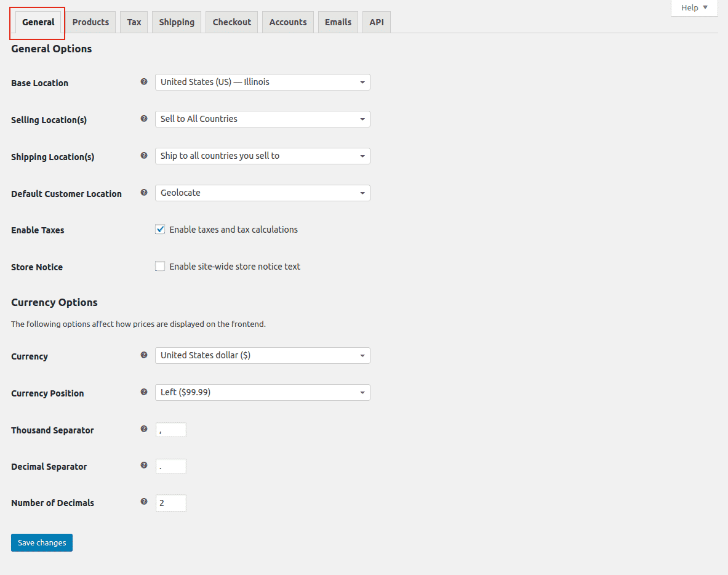
Task: Click the Save changes button
Action: [x=41, y=542]
